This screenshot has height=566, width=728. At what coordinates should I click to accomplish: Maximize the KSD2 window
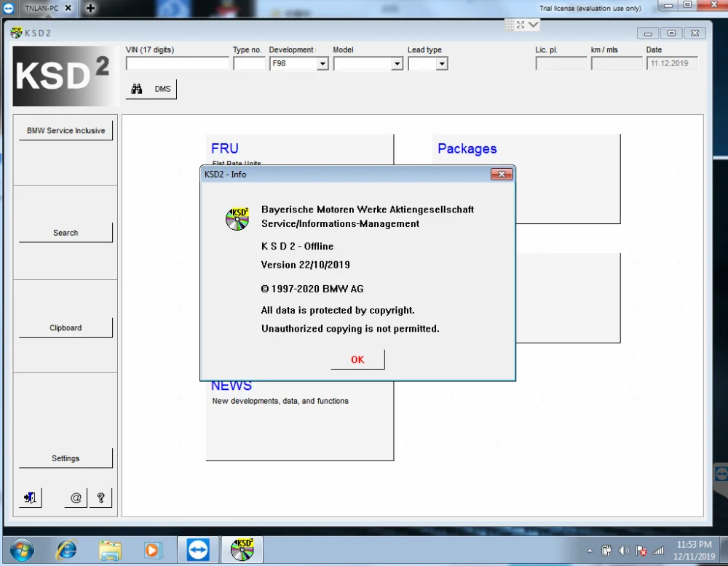[x=671, y=33]
